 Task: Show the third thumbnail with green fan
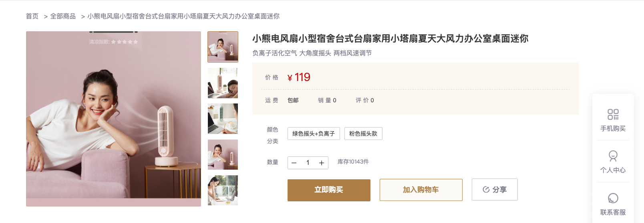[x=223, y=119]
